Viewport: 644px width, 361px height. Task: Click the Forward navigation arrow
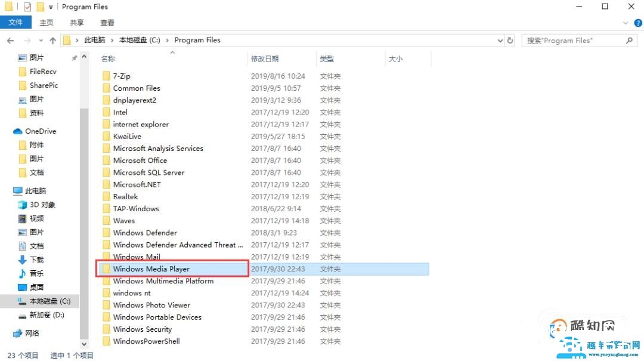27,41
